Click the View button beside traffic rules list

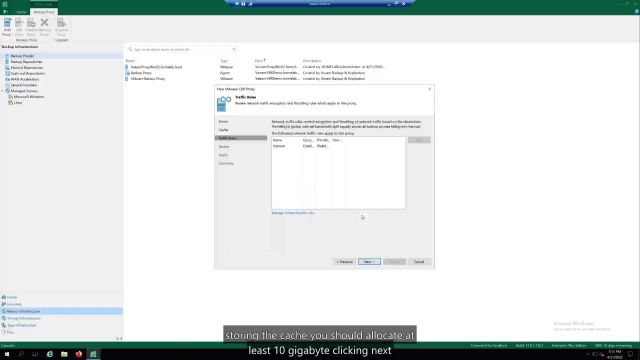[x=419, y=140]
